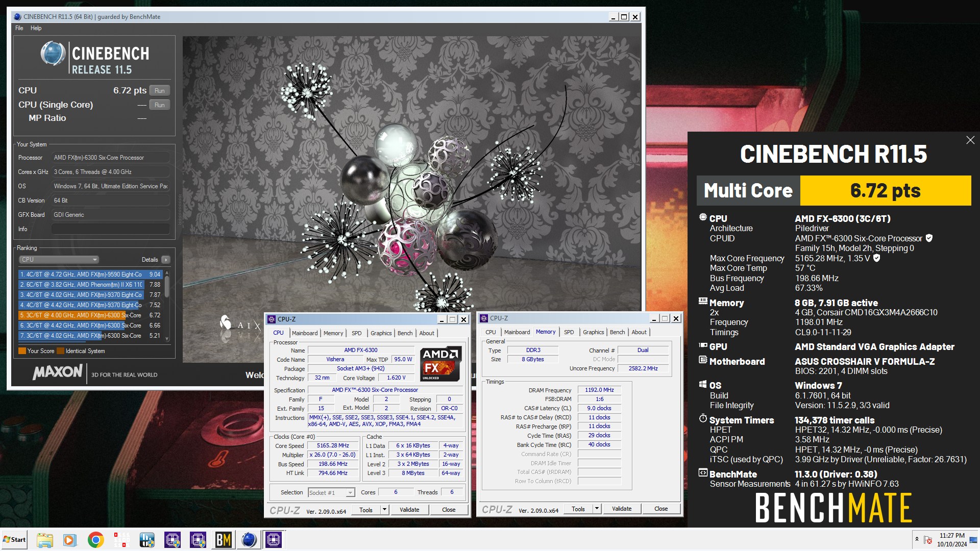Open the red binary-digits app in the taskbar
This screenshot has width=980, height=551.
[121, 540]
